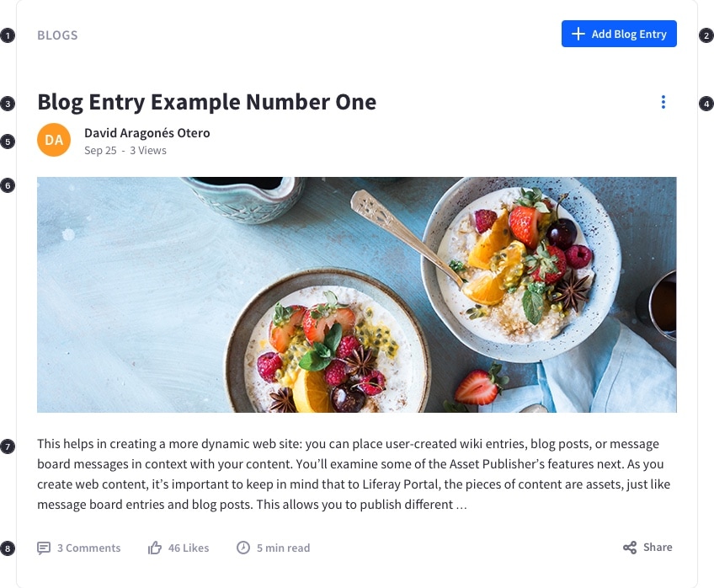Open the vertical ellipsis actions menu
Image resolution: width=714 pixels, height=588 pixels.
tap(663, 102)
